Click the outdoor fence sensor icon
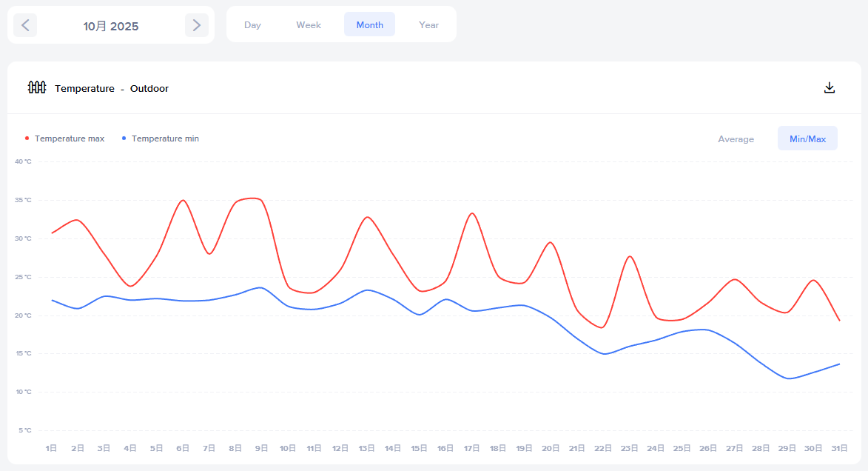This screenshot has width=868, height=471. tap(37, 88)
